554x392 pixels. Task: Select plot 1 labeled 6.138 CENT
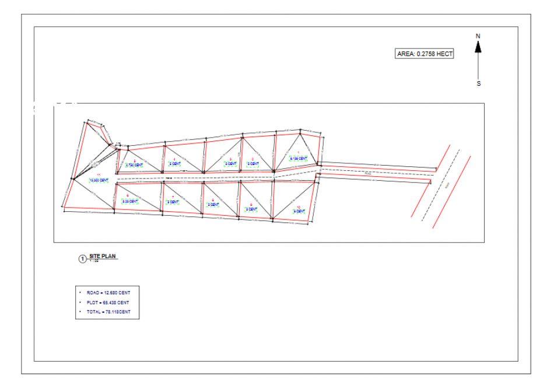299,158
